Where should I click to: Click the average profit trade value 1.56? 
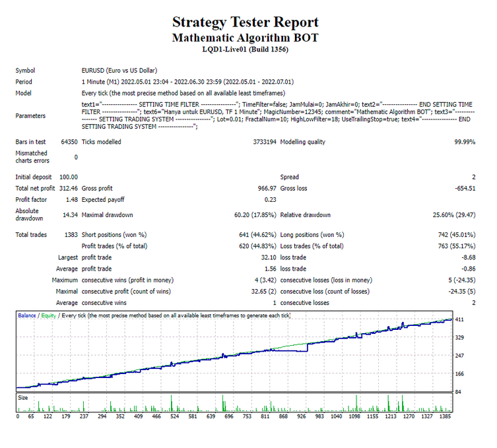pyautogui.click(x=271, y=269)
